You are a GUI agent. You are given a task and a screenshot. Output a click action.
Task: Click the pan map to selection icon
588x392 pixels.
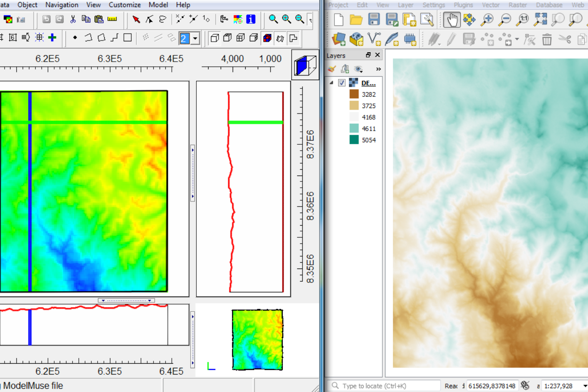coord(469,20)
